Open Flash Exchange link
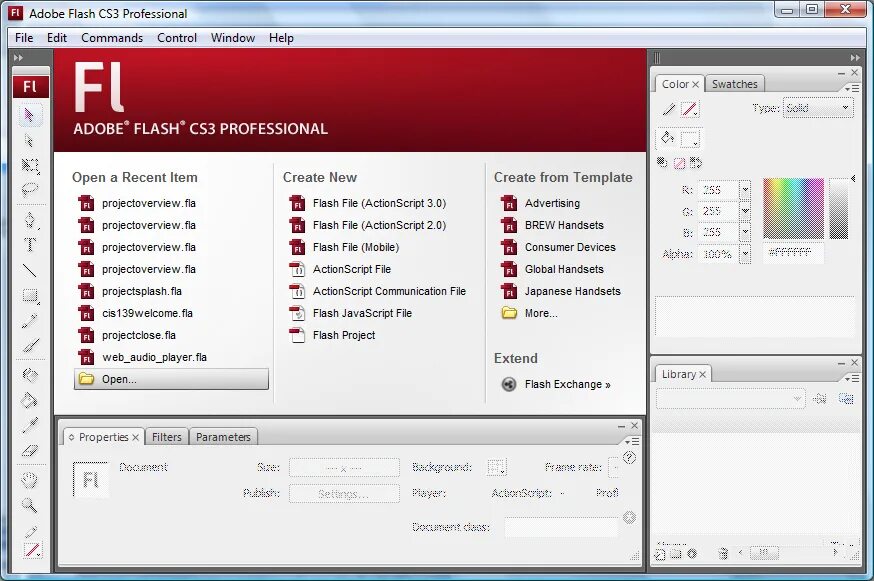This screenshot has height=581, width=874. 556,384
